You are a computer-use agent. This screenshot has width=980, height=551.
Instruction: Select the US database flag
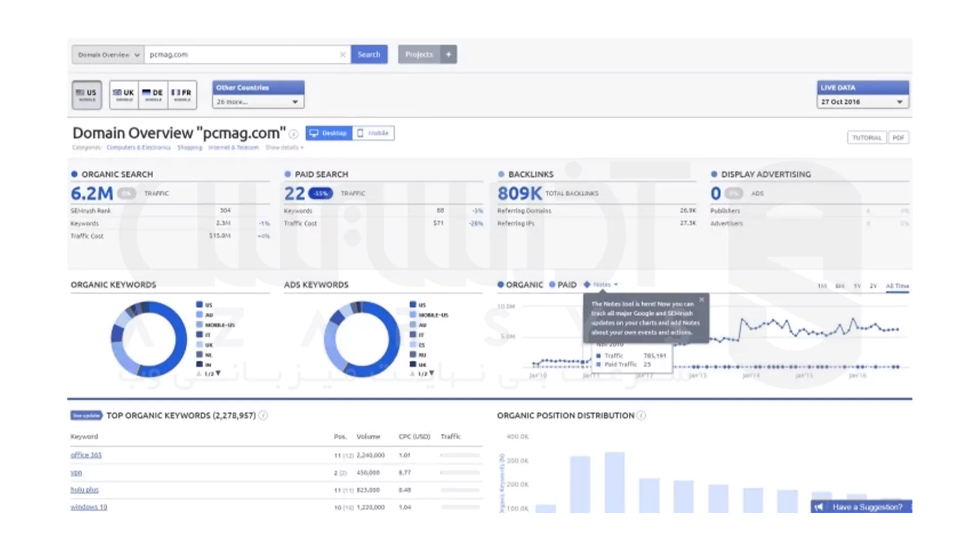click(87, 95)
